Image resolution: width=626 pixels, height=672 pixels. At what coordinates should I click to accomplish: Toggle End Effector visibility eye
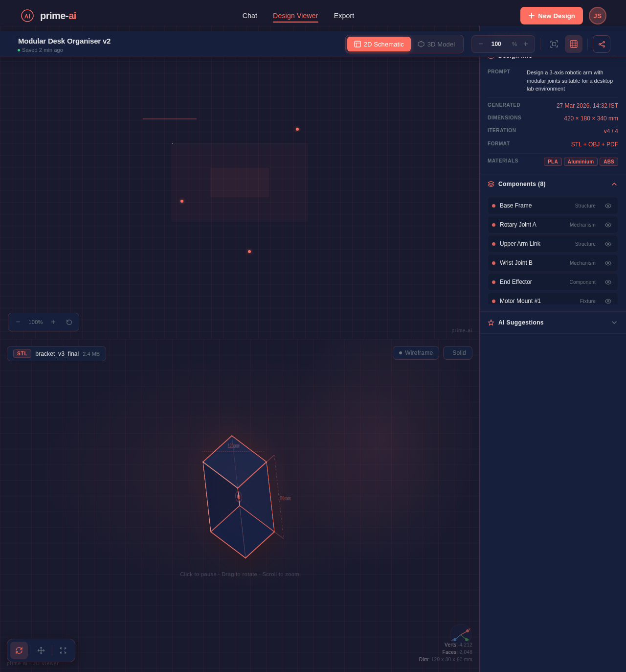608,282
